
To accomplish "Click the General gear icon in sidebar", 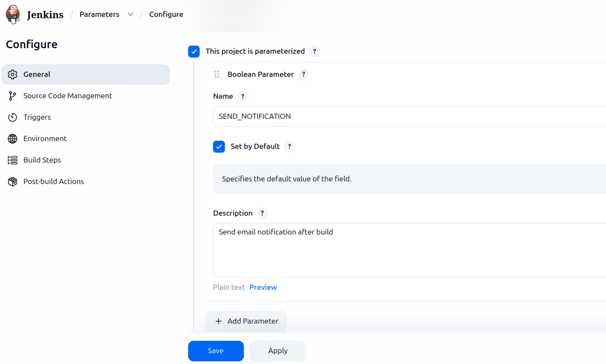I will (x=13, y=75).
